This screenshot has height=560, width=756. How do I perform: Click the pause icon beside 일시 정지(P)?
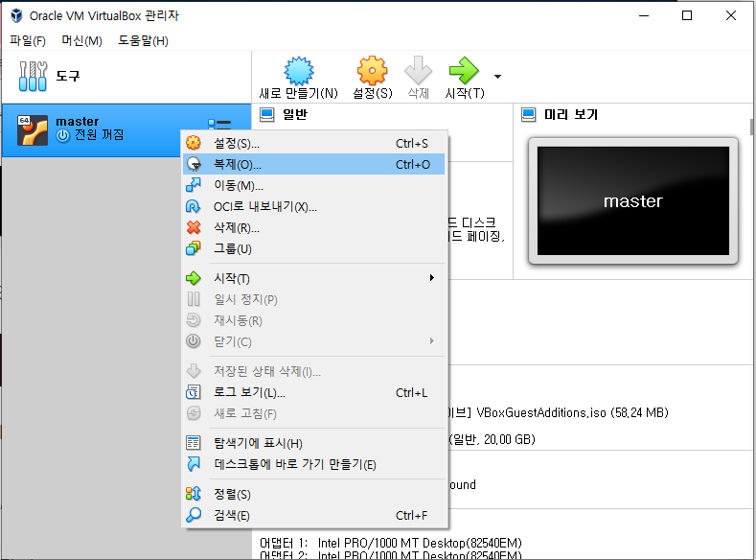point(194,299)
